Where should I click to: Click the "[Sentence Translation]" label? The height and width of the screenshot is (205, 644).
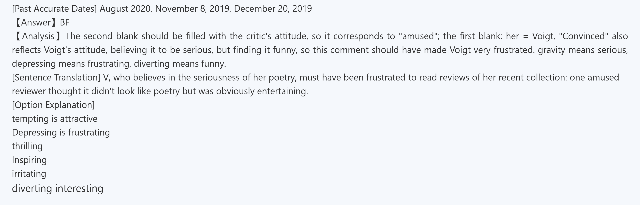point(56,78)
